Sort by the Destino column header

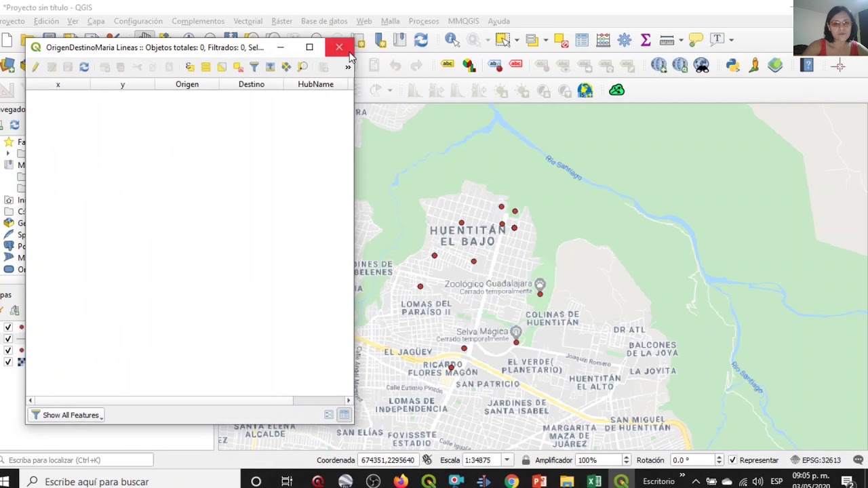pos(251,84)
